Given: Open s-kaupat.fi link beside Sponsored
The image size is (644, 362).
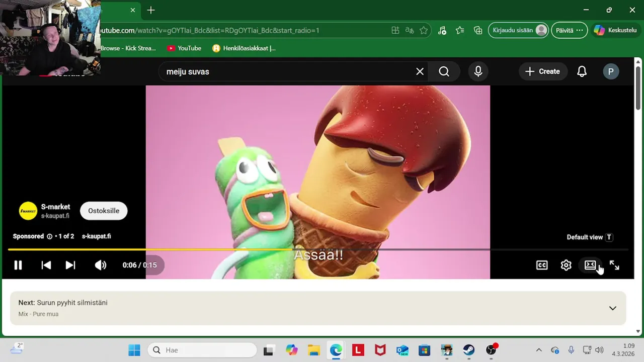Looking at the screenshot, I should point(96,236).
